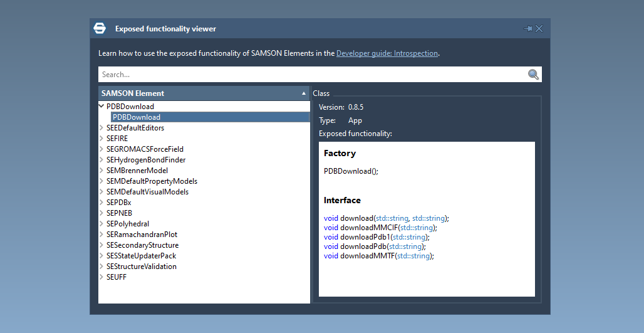Select the highlighted PDBDownload child item
Screen dimensions: 644x333
click(137, 117)
